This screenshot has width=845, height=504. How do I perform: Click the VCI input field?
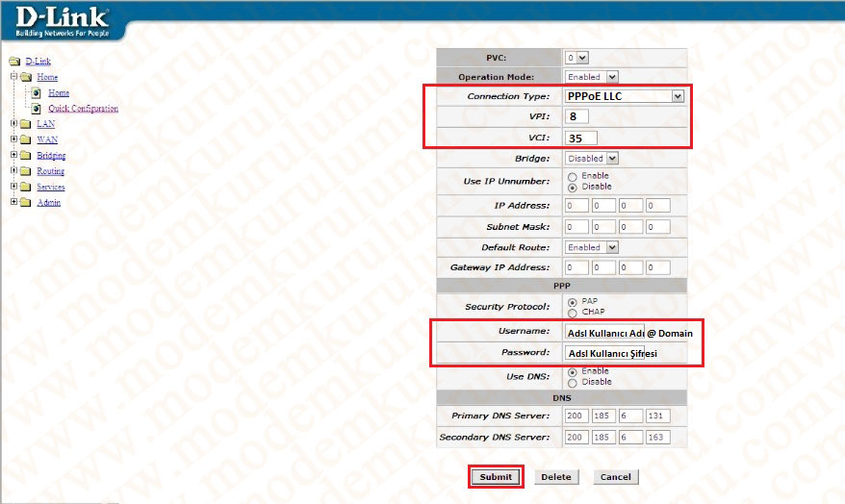581,138
